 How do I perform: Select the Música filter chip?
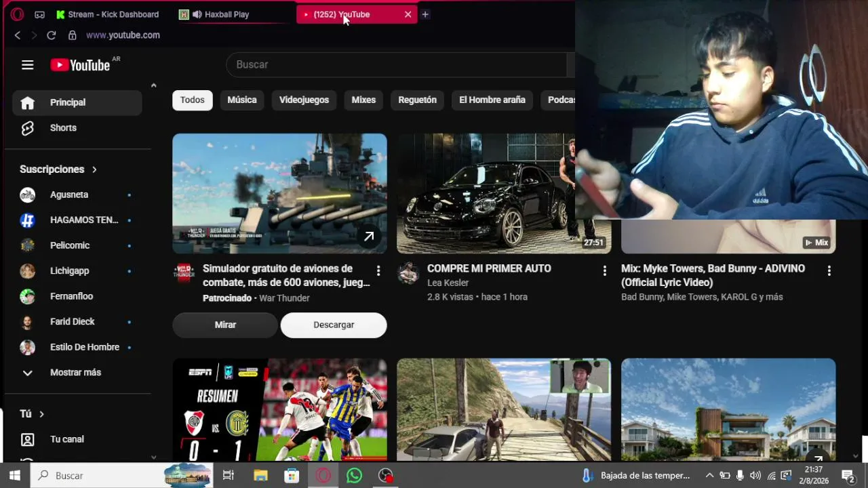coord(242,100)
